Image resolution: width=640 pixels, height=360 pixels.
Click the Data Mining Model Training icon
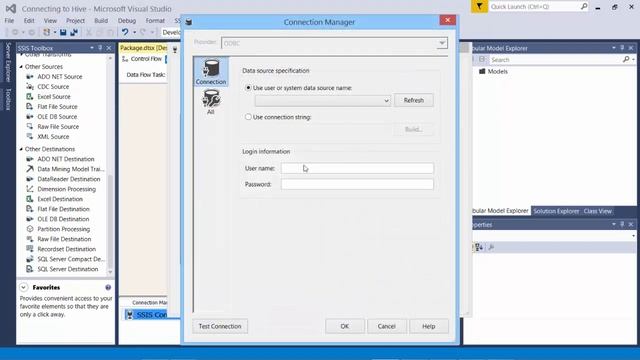(30, 169)
